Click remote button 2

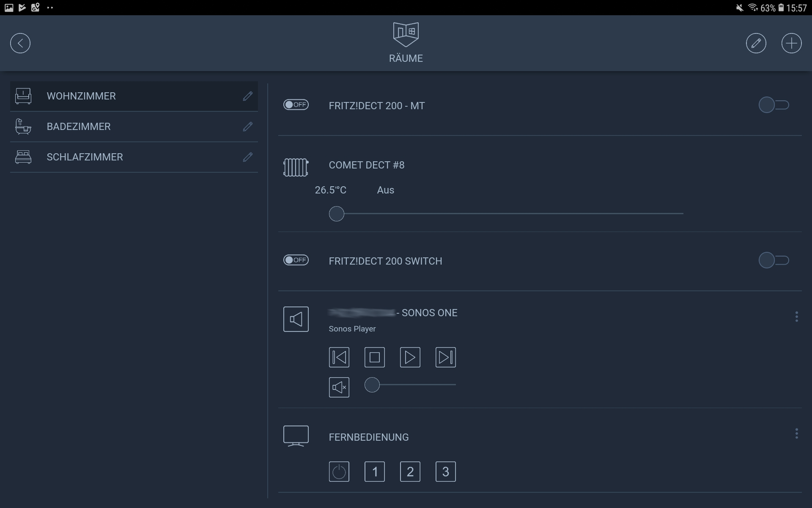coord(410,472)
